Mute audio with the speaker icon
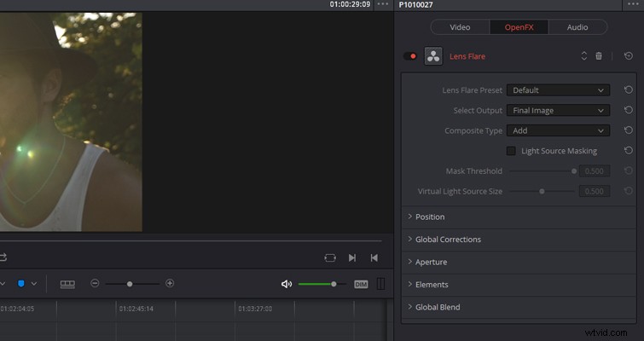The height and width of the screenshot is (341, 644). click(x=287, y=284)
